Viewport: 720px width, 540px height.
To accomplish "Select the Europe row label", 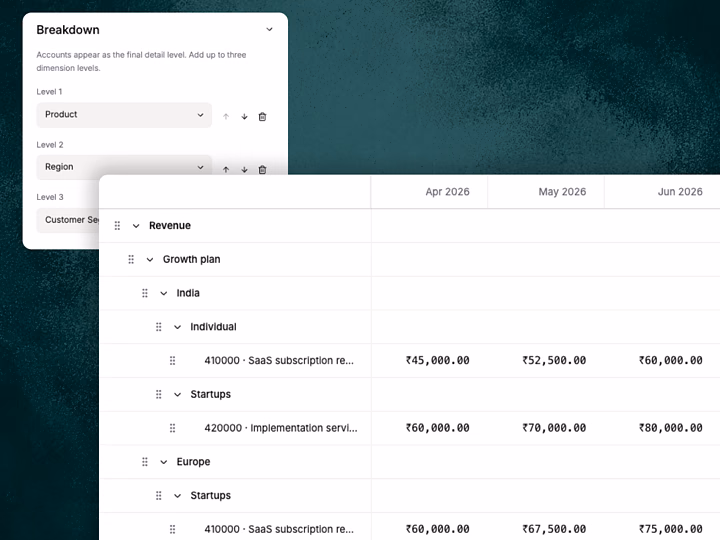I will coord(193,462).
